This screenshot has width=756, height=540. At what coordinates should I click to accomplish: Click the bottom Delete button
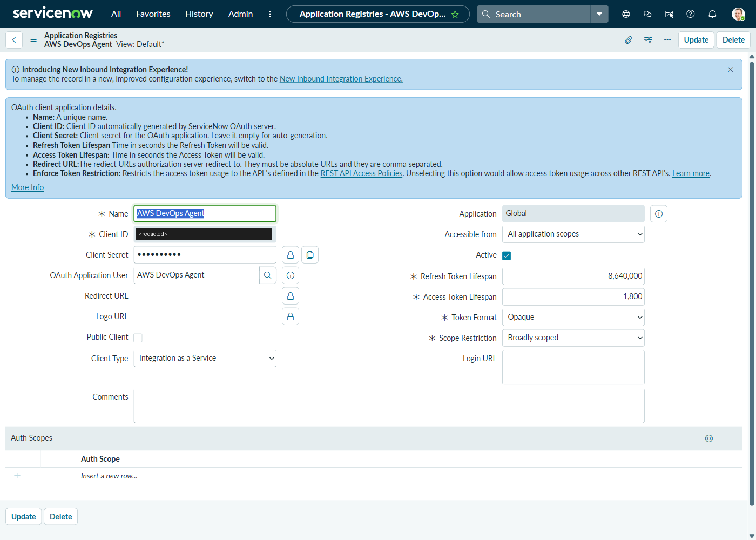pos(60,517)
